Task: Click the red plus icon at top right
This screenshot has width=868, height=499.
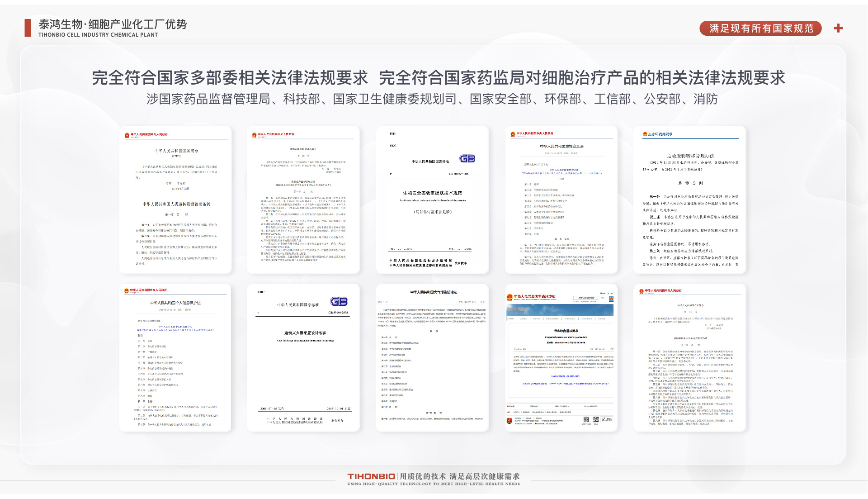Action: (x=838, y=28)
